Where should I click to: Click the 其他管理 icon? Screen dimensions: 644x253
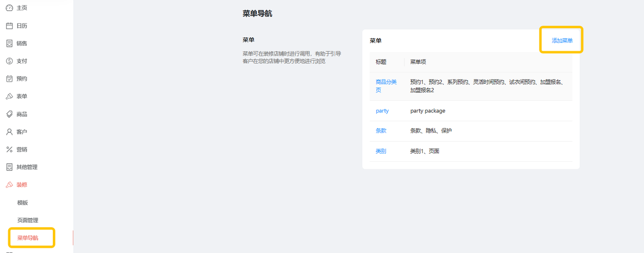9,167
